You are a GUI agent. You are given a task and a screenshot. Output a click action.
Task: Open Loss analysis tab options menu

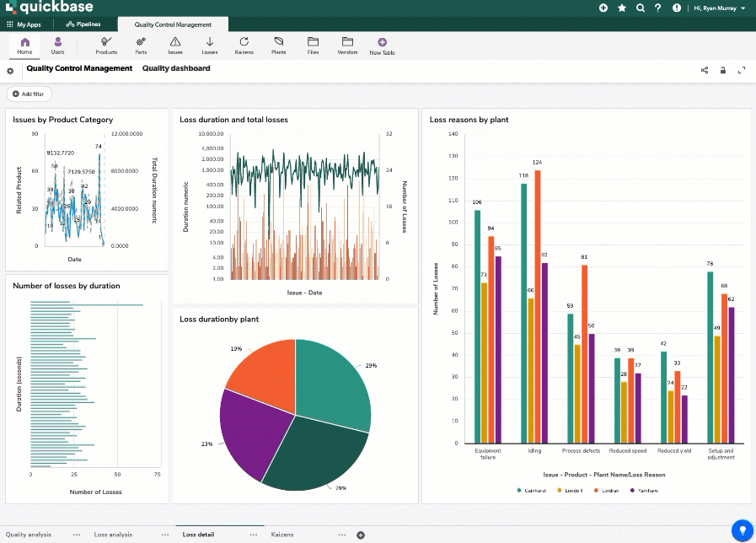pos(165,535)
